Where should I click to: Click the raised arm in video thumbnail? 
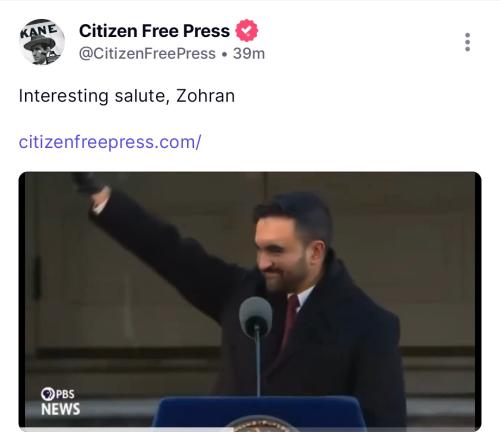tap(160, 240)
